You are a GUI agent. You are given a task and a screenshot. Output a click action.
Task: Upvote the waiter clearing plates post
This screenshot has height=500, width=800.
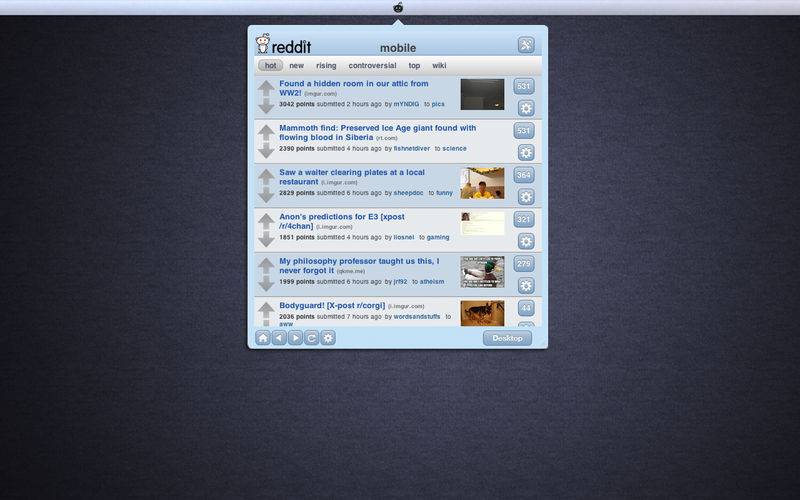[x=266, y=177]
